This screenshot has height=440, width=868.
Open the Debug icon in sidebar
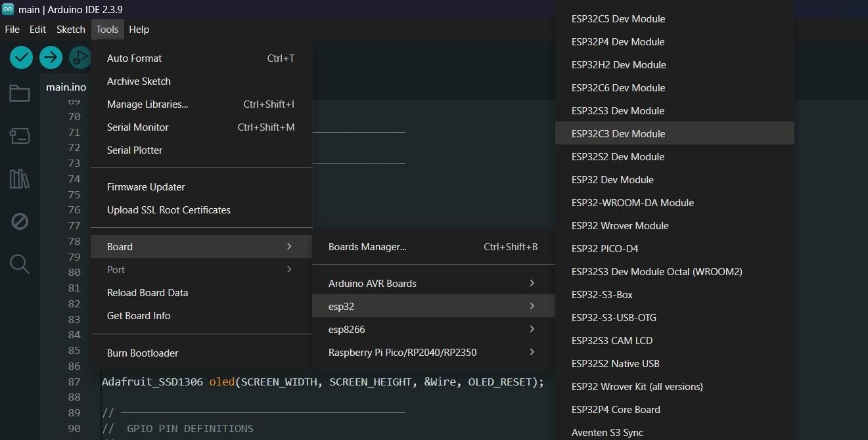point(19,221)
